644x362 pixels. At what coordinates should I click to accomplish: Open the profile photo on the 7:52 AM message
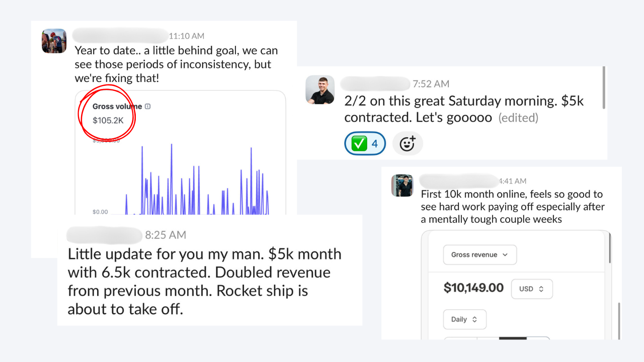(320, 89)
